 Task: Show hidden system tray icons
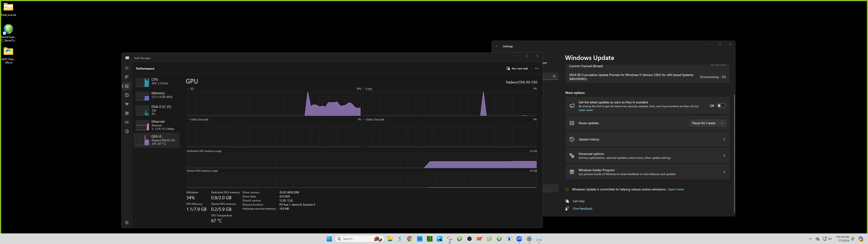pyautogui.click(x=810, y=239)
